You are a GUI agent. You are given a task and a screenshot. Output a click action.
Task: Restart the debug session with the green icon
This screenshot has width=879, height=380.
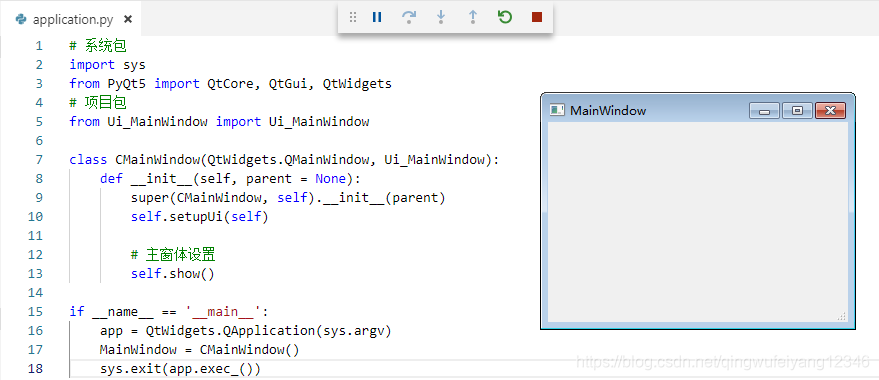pyautogui.click(x=505, y=17)
